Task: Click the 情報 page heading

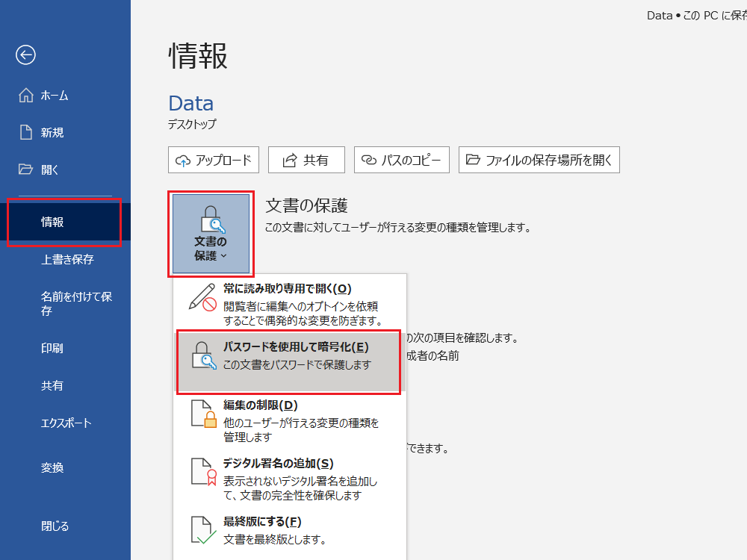Action: click(x=198, y=56)
